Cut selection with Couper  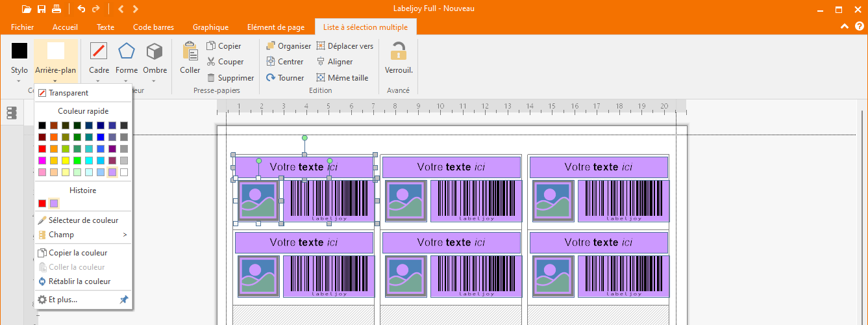click(x=225, y=62)
